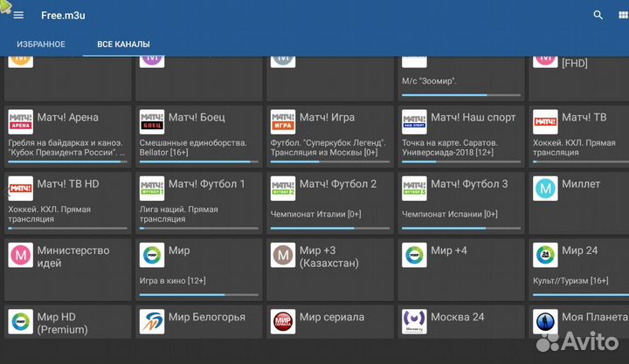Click the Миллет letter M icon
Screen dimensions: 629x364
coord(545,189)
